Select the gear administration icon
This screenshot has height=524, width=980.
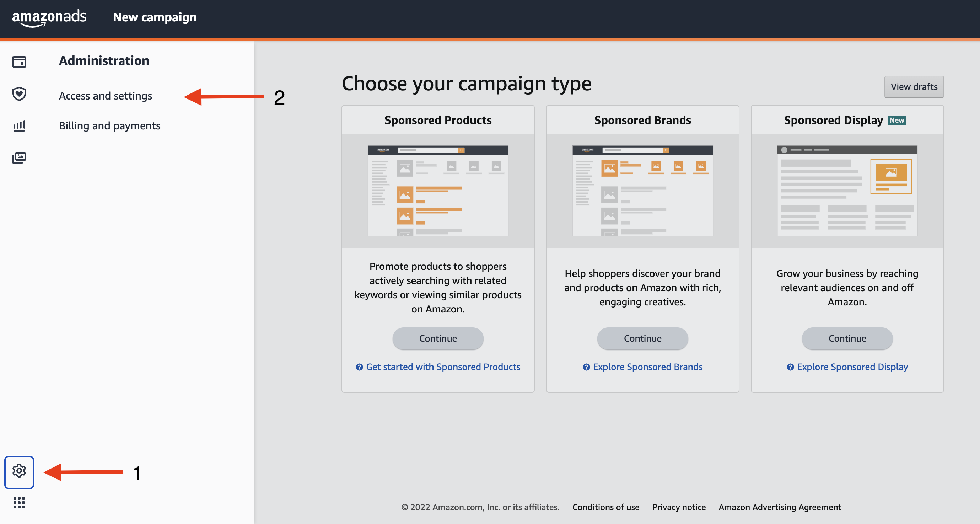(19, 471)
